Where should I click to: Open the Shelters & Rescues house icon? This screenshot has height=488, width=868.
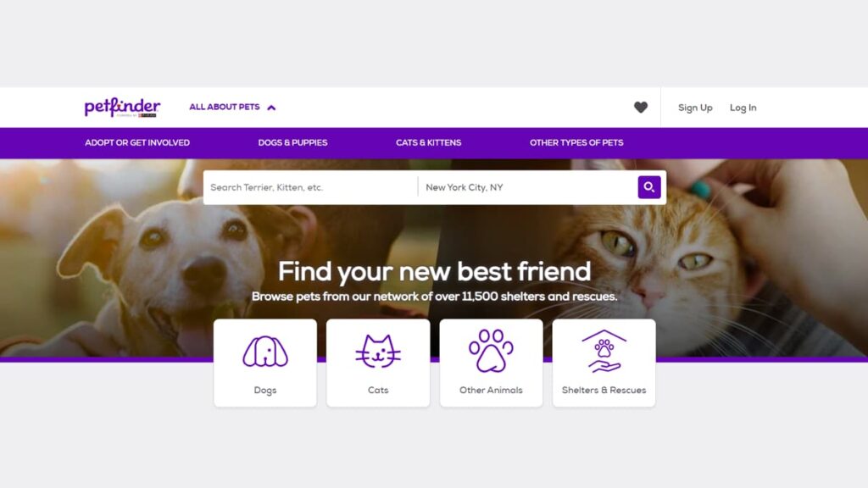[604, 351]
